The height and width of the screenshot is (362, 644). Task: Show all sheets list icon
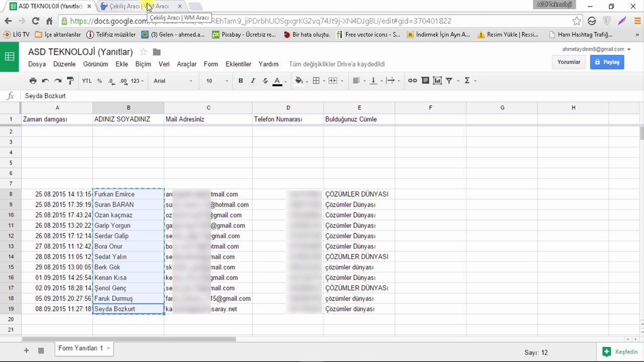tap(41, 350)
